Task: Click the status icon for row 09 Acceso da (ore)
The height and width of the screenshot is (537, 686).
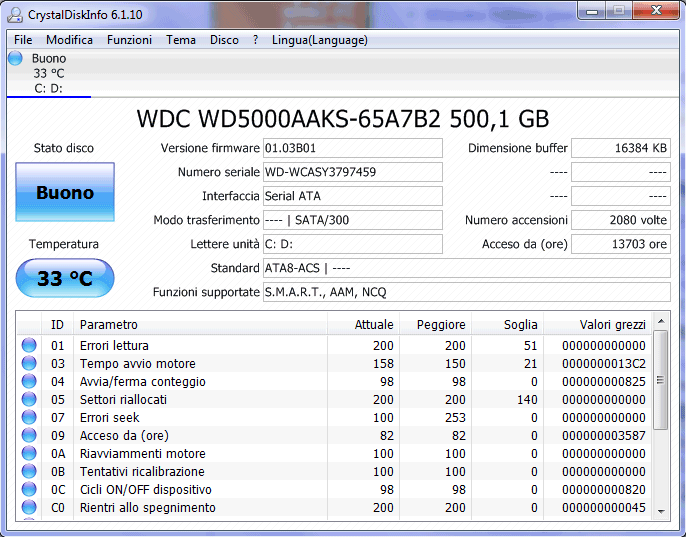Action: pos(29,435)
